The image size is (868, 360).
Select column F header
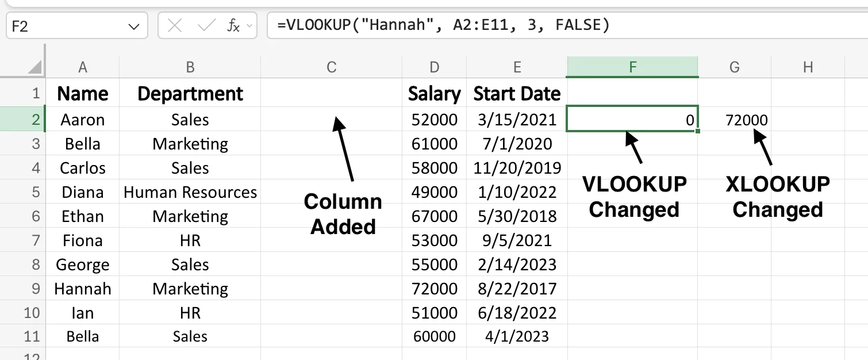(x=632, y=67)
